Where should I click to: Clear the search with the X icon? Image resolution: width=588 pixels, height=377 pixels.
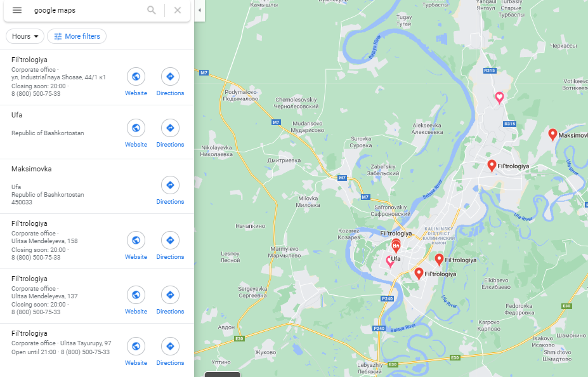(x=178, y=10)
